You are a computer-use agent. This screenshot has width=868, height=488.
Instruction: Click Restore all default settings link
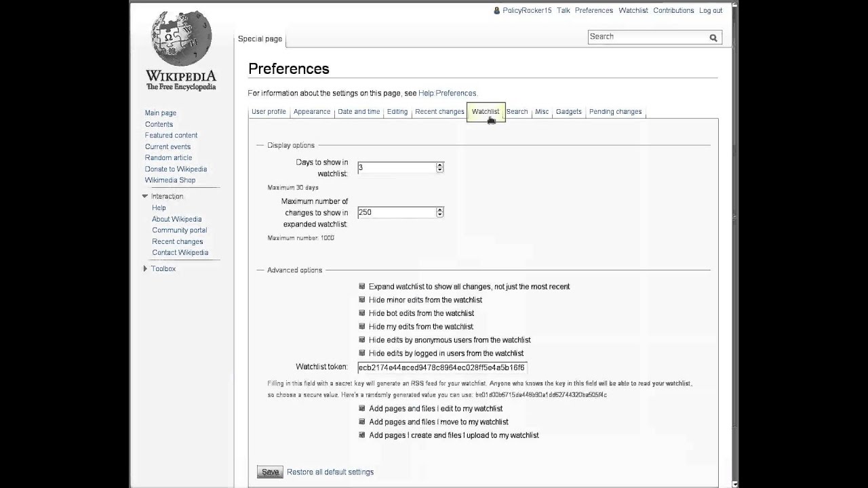[x=330, y=472]
